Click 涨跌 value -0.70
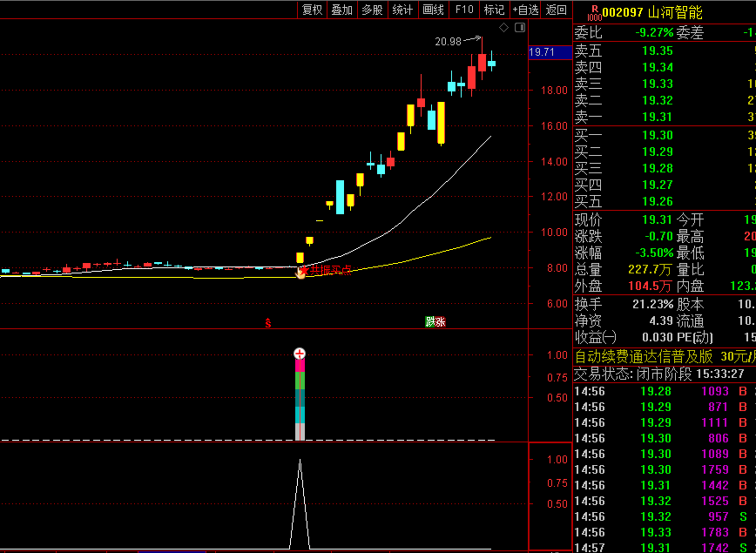Screen dimensions: 756x553 pyautogui.click(x=658, y=236)
